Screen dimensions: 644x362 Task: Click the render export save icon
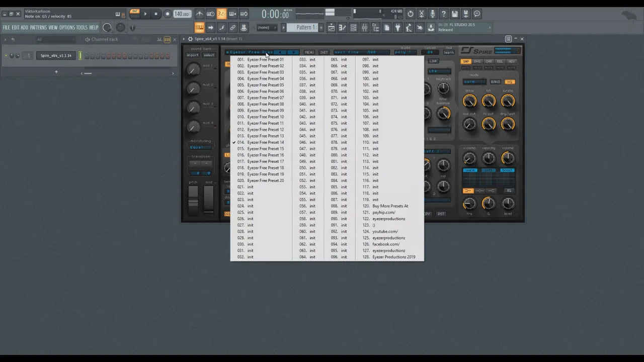point(466,14)
